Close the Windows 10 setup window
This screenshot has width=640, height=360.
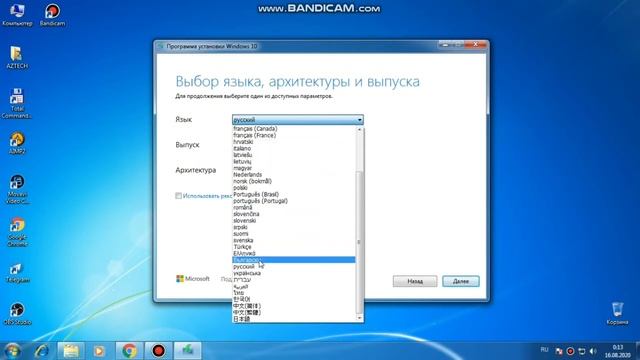(476, 44)
